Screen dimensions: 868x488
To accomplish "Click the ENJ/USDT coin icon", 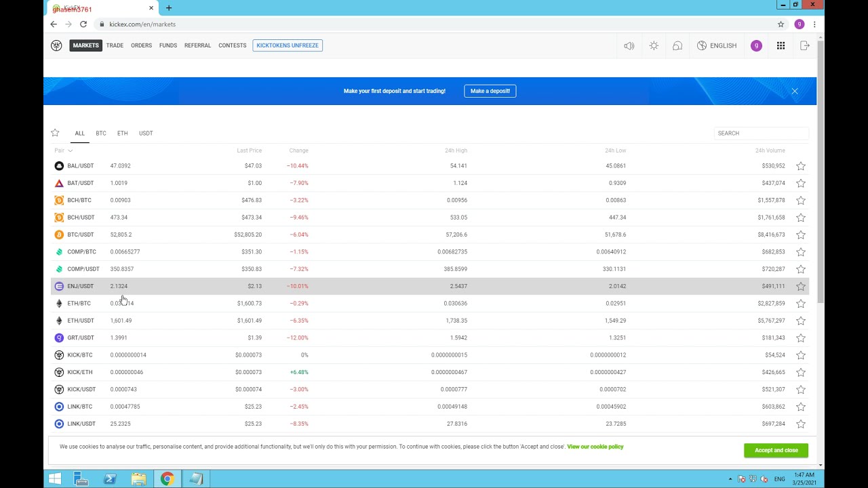I will 59,286.
